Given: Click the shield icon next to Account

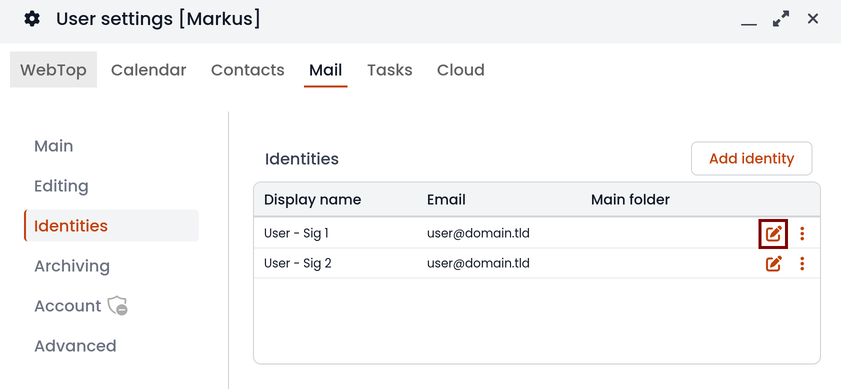Looking at the screenshot, I should (117, 306).
